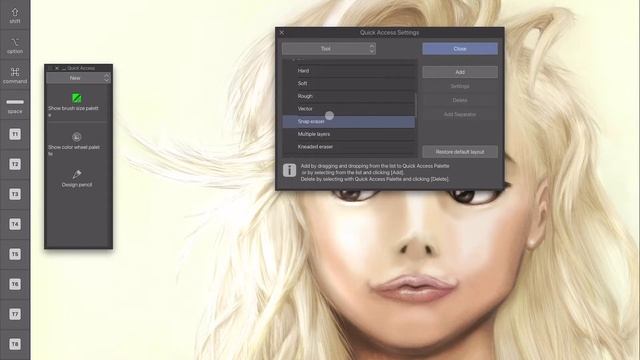Tap the T5 shortcut key
The width and height of the screenshot is (640, 360).
tap(15, 254)
